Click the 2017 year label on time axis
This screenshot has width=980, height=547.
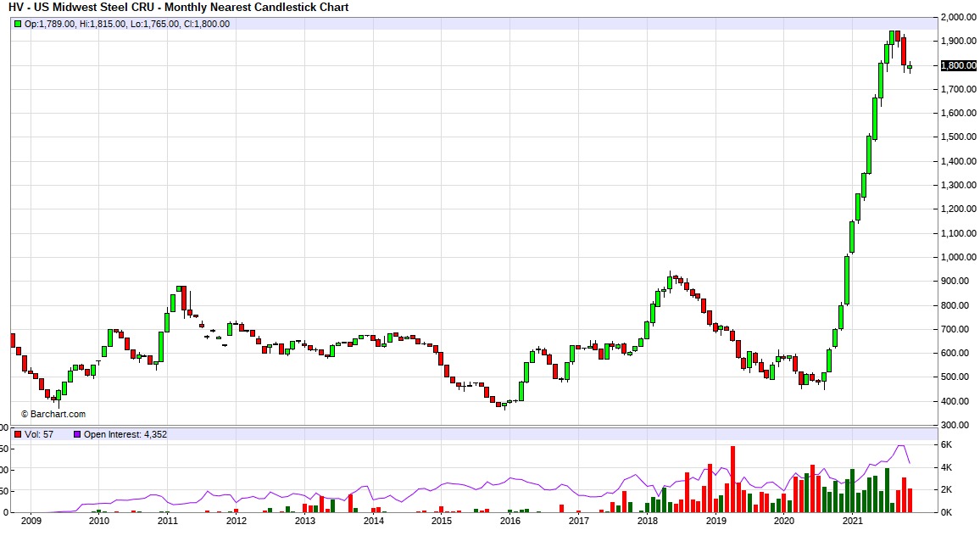[579, 521]
